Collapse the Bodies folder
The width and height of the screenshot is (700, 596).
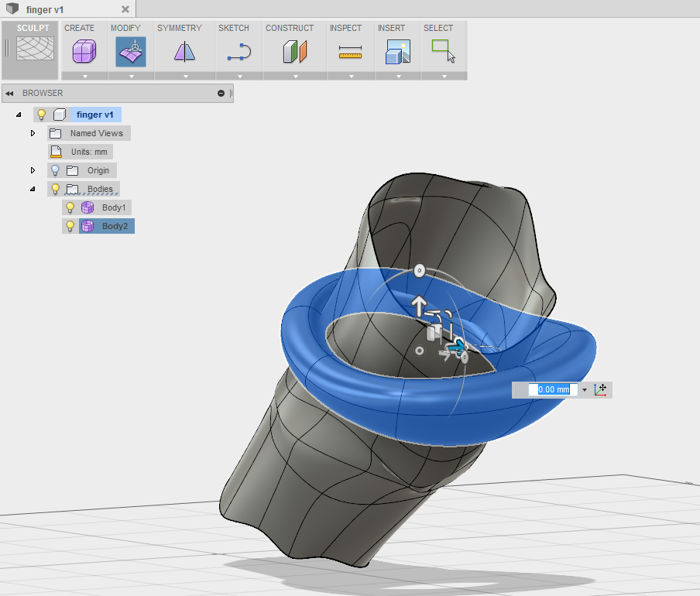point(33,189)
